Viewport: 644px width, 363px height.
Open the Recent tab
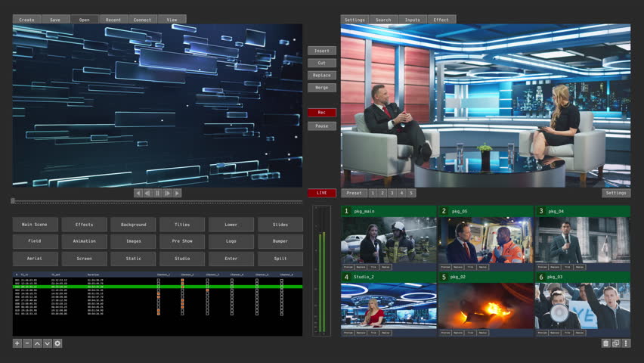[x=113, y=20]
